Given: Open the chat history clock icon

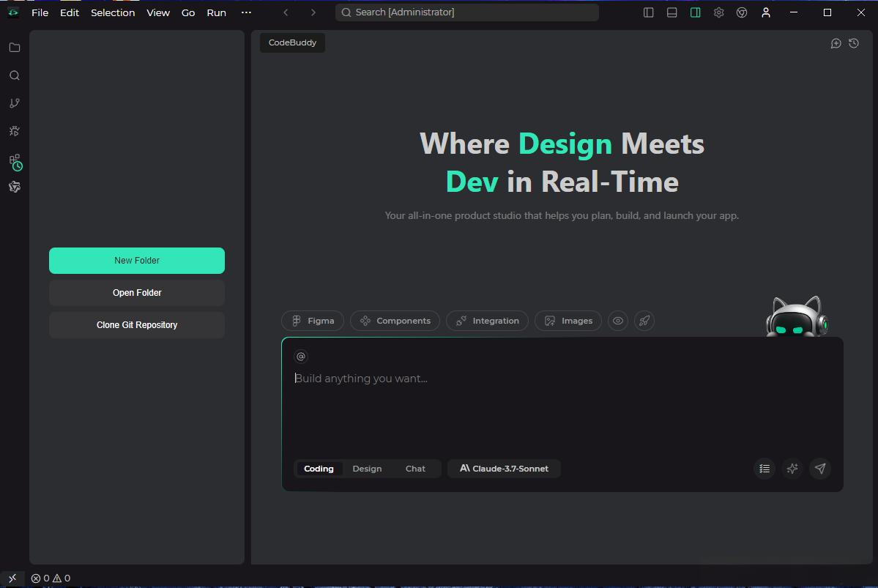Looking at the screenshot, I should (854, 43).
